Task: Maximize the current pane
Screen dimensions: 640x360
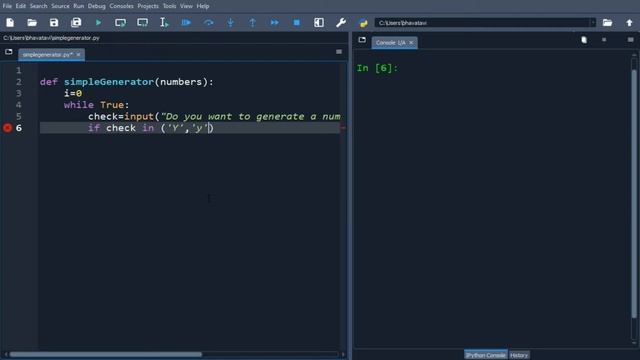Action: (x=319, y=22)
